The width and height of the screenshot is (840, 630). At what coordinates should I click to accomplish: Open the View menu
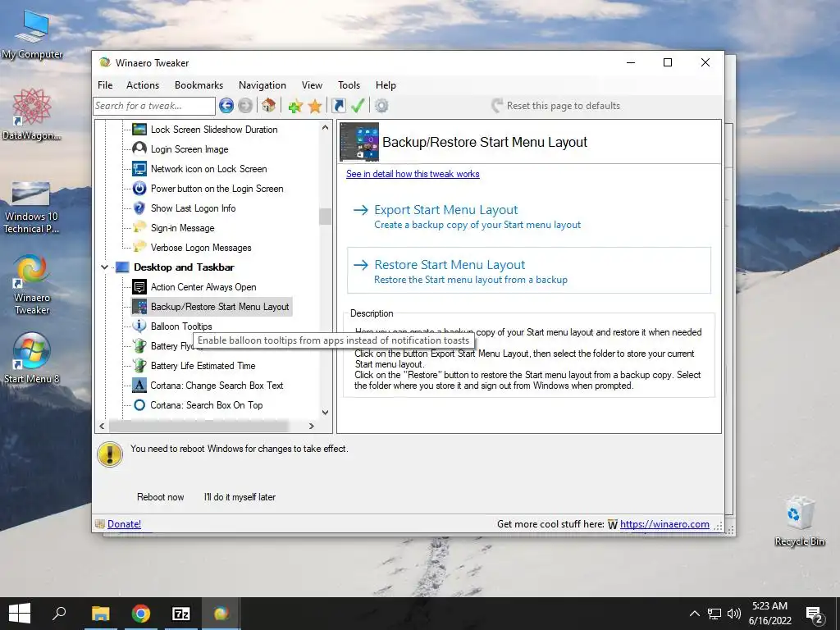[x=312, y=85]
